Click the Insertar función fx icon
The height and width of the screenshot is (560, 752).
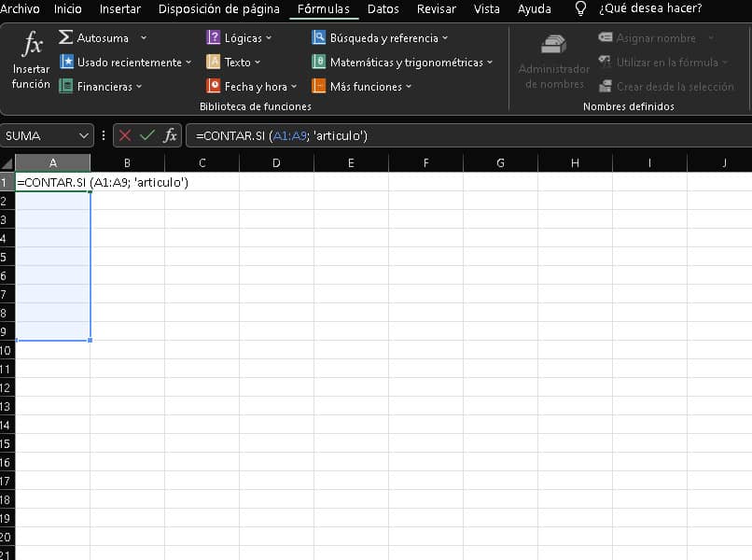click(32, 47)
